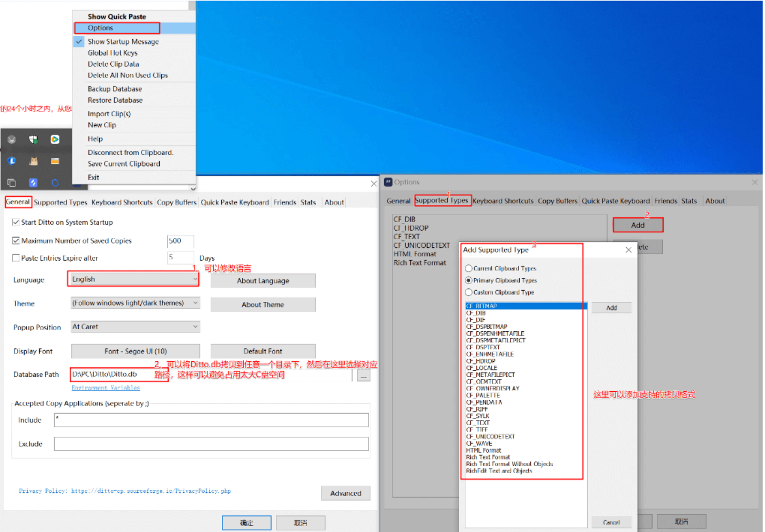
Task: Open Keyboard Shortcuts tab in left window
Action: pyautogui.click(x=122, y=202)
